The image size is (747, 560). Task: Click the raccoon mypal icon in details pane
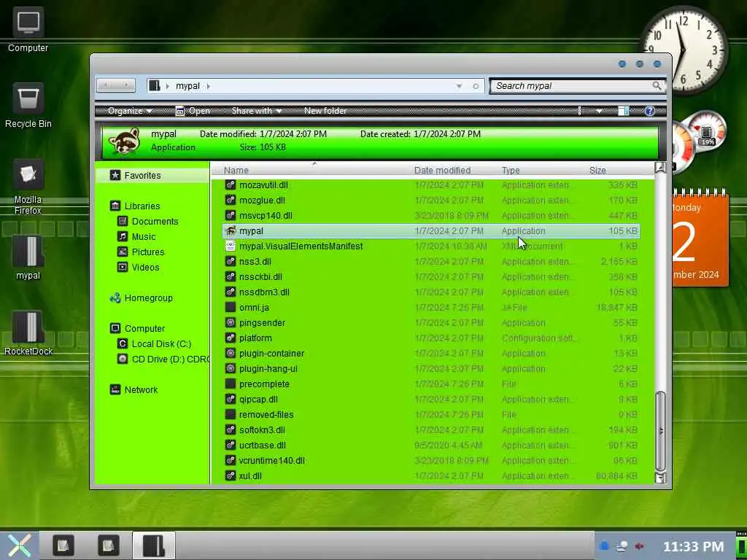125,141
